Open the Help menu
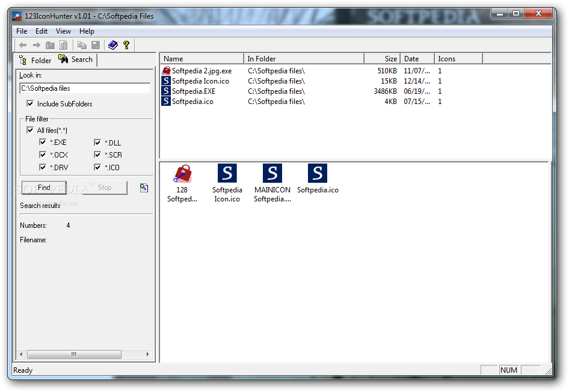 [87, 31]
